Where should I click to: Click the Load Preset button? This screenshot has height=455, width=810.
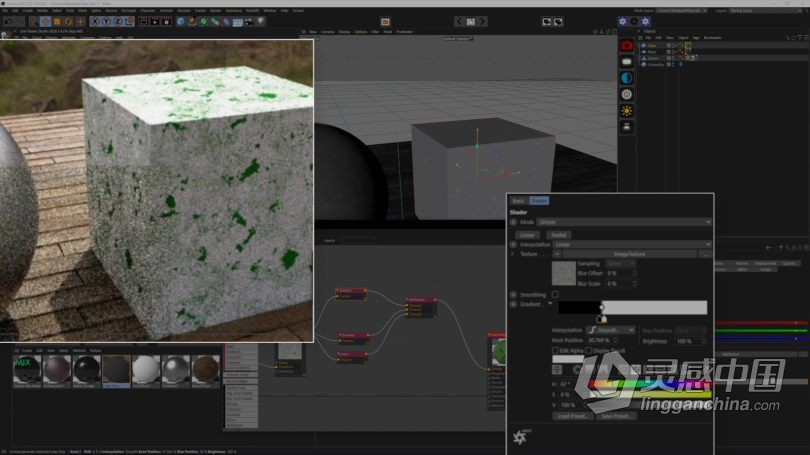coord(572,416)
